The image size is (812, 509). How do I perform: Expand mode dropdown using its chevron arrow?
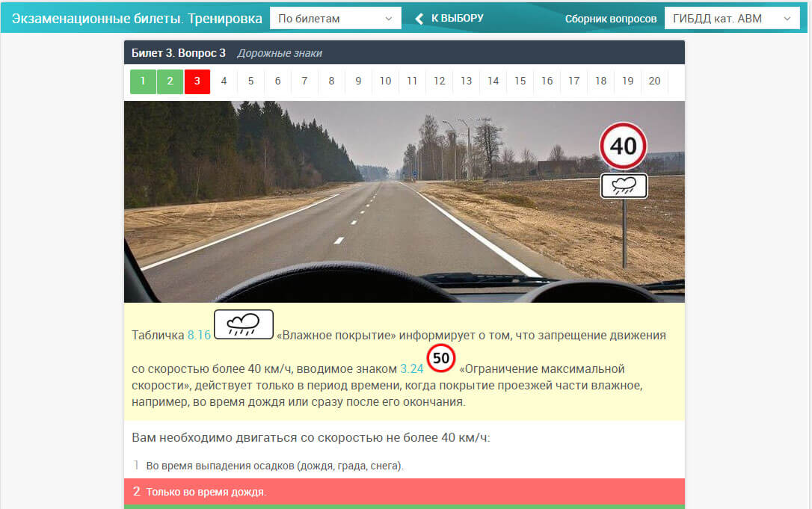click(x=388, y=19)
